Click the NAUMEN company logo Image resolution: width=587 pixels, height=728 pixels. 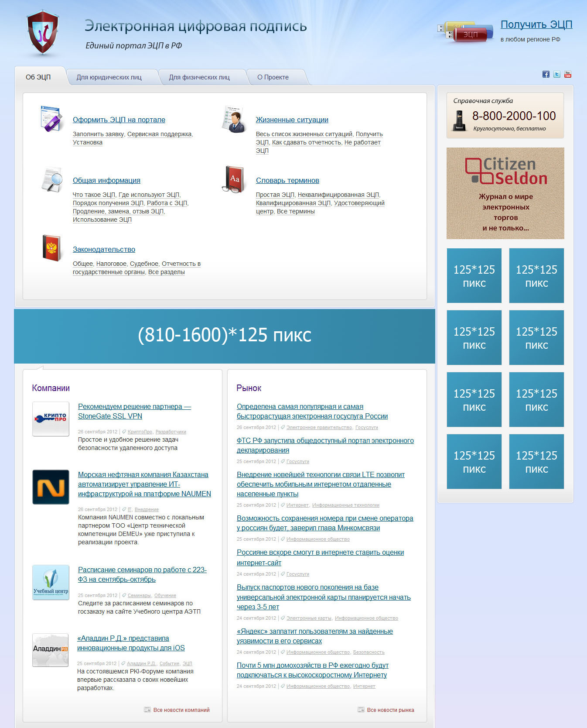[x=51, y=487]
